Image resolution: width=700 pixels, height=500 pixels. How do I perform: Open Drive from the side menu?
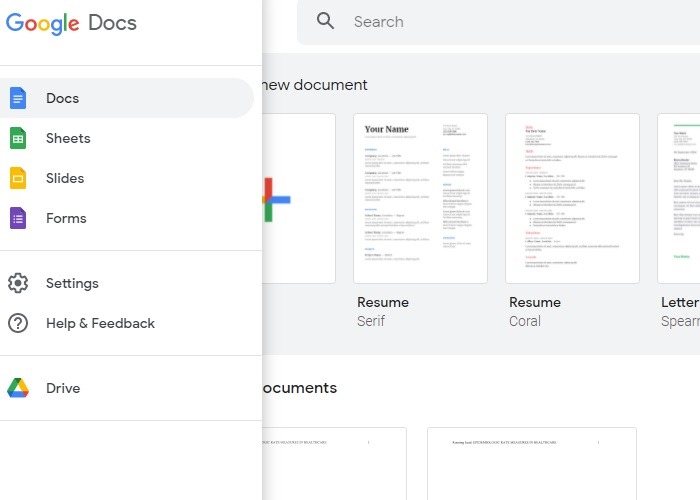[x=127, y=388]
